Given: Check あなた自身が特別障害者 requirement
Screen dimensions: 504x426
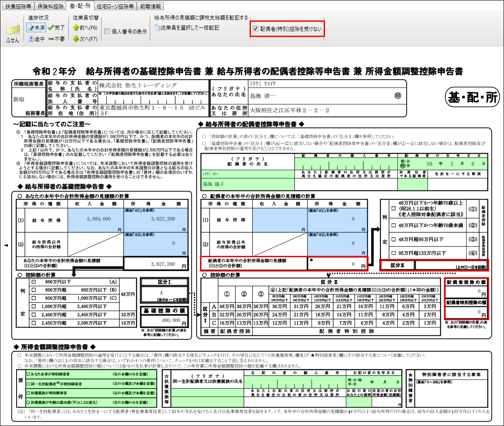Looking at the screenshot, I should 28,374.
